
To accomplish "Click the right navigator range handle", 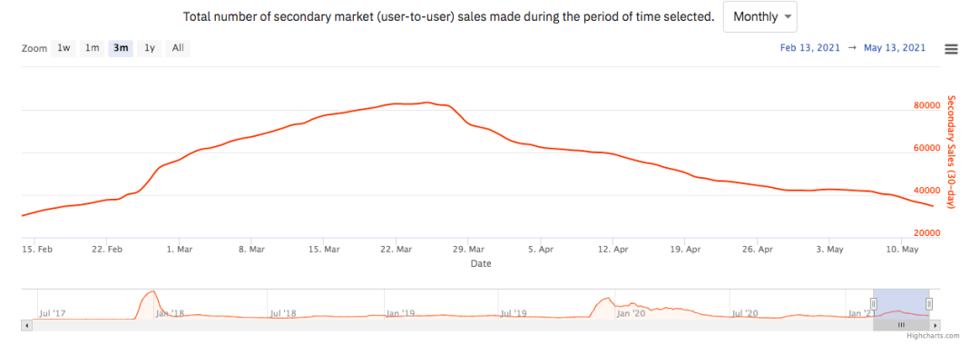I will [929, 304].
